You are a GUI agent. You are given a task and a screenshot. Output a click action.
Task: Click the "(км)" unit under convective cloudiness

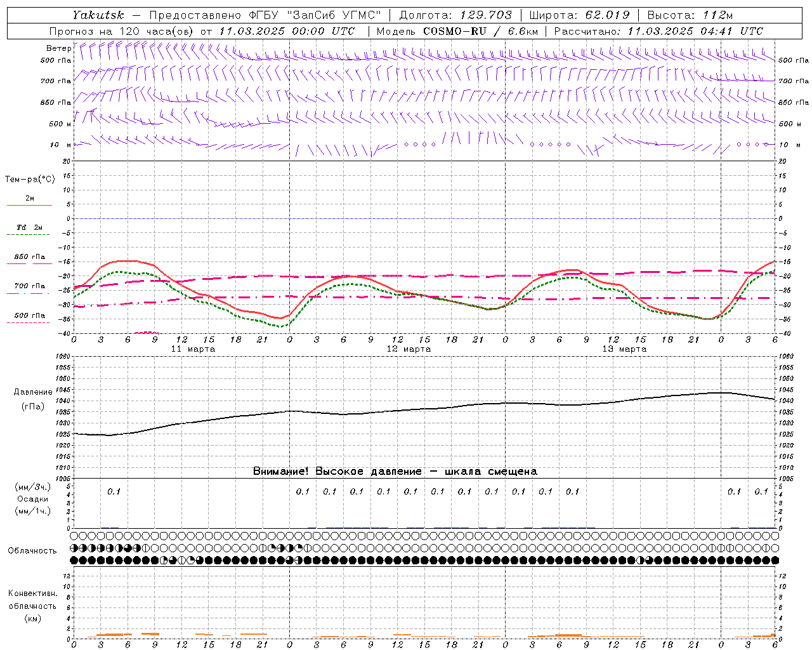32,618
